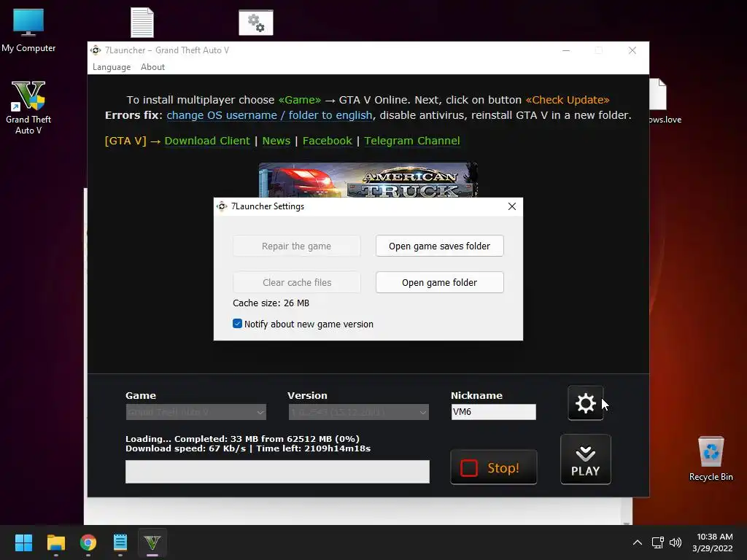Click the «Check Update» orange text
The width and height of the screenshot is (747, 560).
[568, 100]
